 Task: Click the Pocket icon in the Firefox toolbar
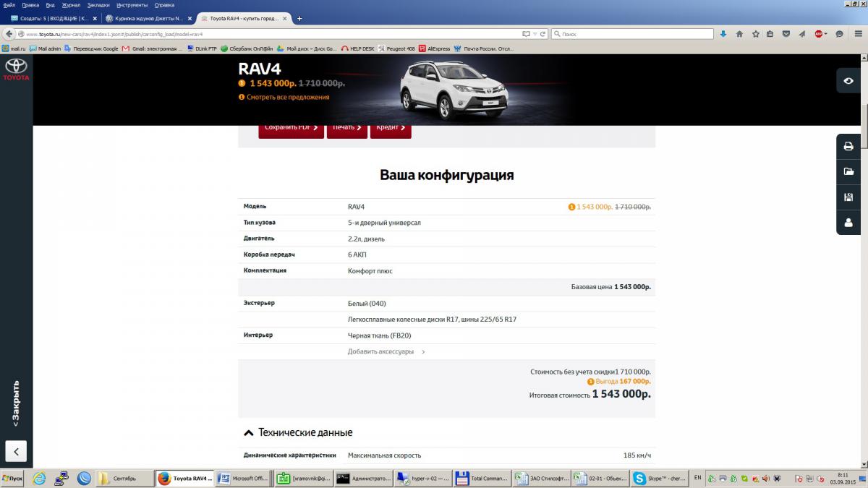coord(786,34)
